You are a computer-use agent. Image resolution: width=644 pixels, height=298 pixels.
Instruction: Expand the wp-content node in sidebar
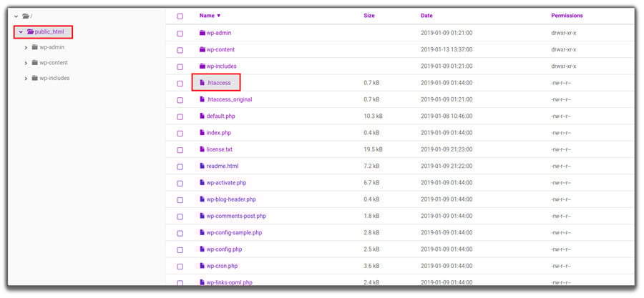26,63
